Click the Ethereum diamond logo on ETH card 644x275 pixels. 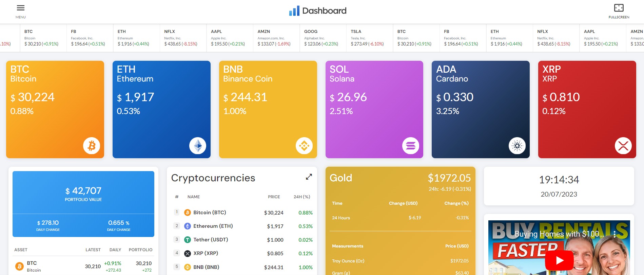[x=198, y=146]
